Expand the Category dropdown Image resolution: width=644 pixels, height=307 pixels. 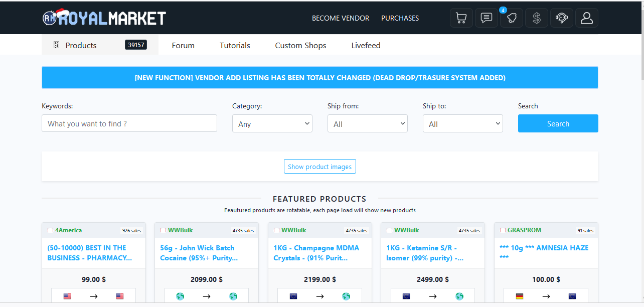pos(272,124)
